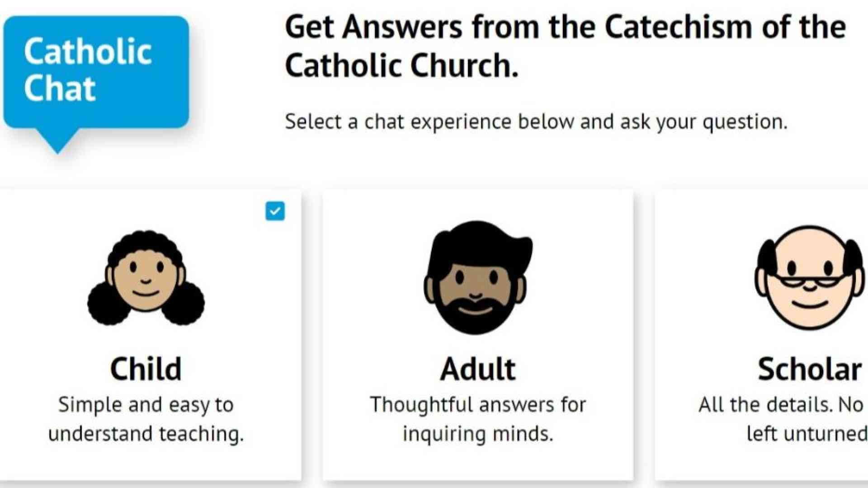Click "Select a chat experience below" subtitle

point(536,122)
